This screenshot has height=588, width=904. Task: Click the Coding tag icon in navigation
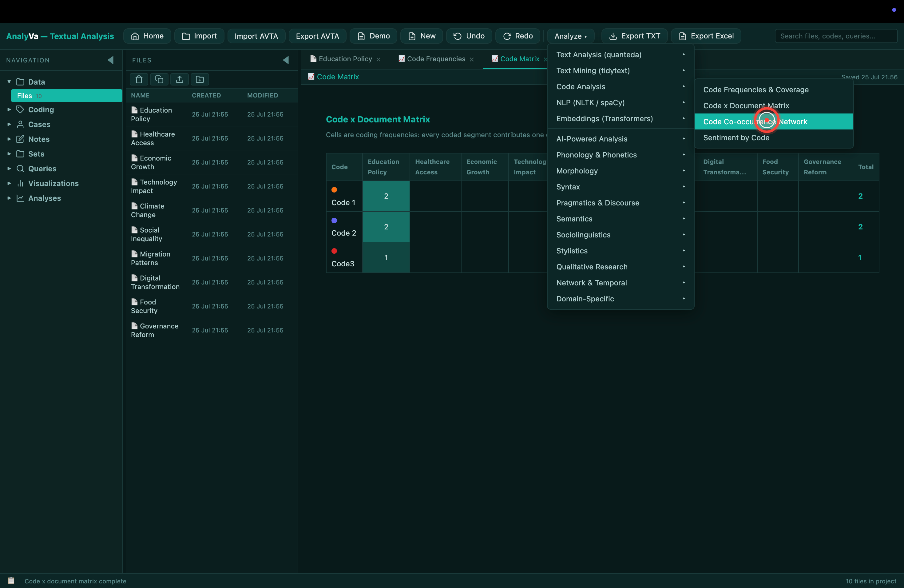pyautogui.click(x=20, y=109)
